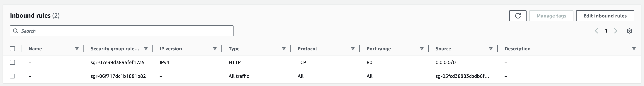Image resolution: width=644 pixels, height=86 pixels.
Task: Open table preferences gear icon
Action: pos(630,31)
